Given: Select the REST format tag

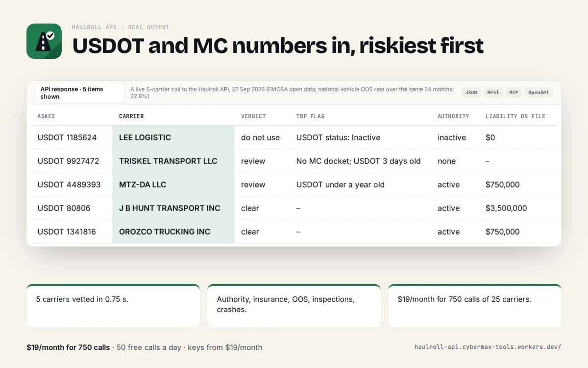Looking at the screenshot, I should pos(493,92).
